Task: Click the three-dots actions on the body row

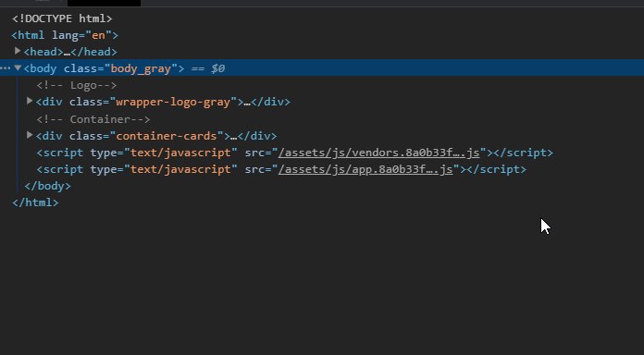Action: (x=5, y=68)
